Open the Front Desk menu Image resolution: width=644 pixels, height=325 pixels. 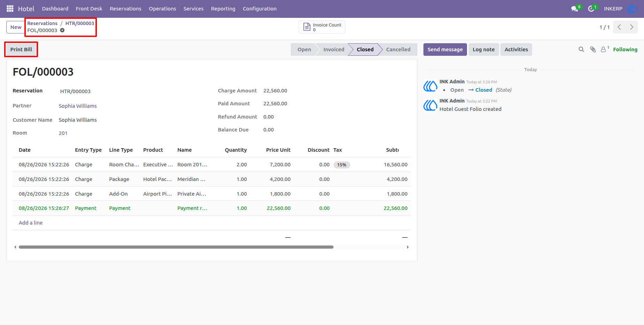coord(89,9)
